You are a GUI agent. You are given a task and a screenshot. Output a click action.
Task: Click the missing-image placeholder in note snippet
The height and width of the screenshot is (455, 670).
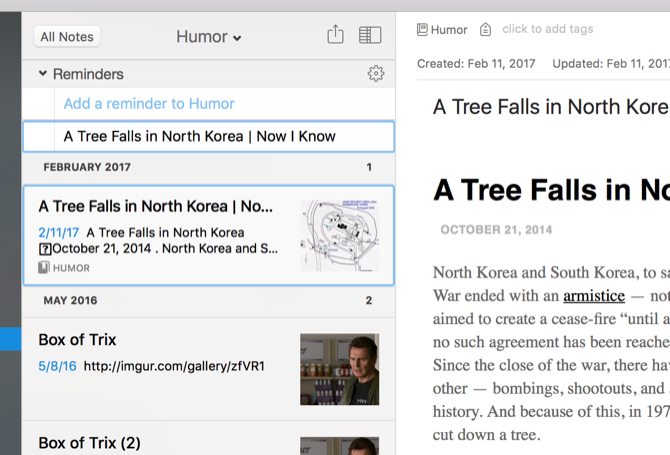[x=45, y=249]
